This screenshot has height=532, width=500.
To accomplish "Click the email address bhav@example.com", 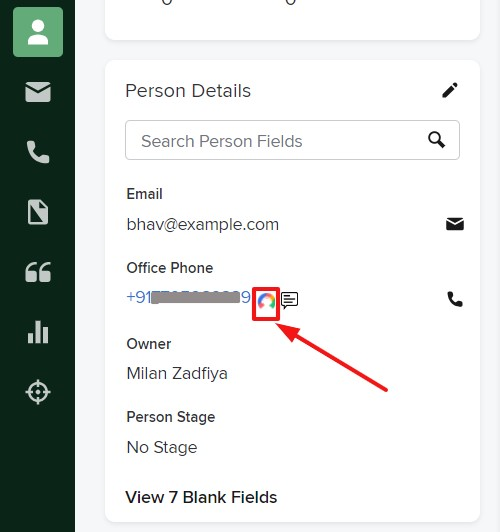I will click(x=203, y=224).
